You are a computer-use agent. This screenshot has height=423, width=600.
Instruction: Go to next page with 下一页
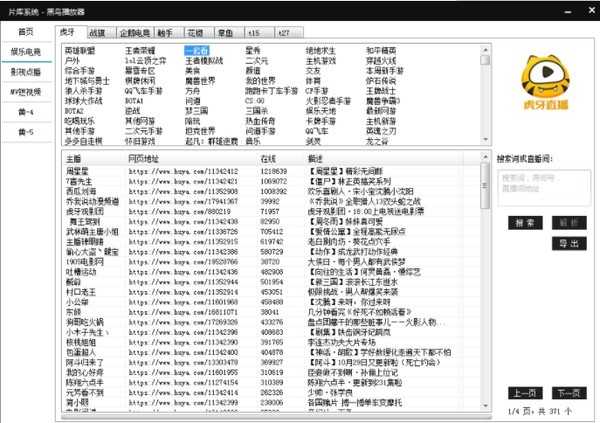coord(569,393)
